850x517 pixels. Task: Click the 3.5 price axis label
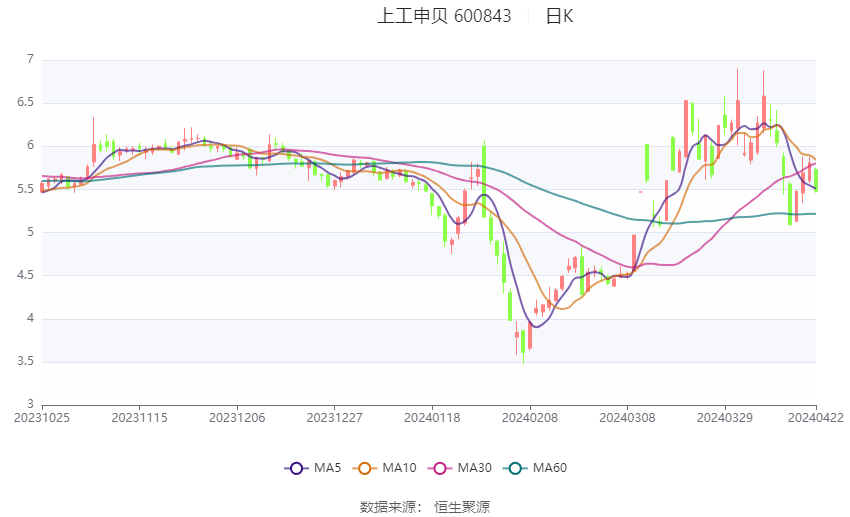click(x=25, y=361)
